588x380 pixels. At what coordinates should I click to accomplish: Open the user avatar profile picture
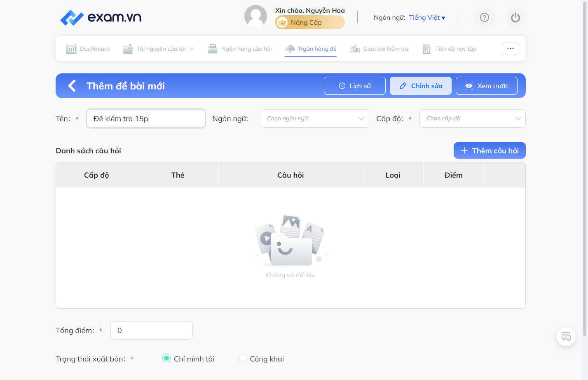tap(255, 16)
